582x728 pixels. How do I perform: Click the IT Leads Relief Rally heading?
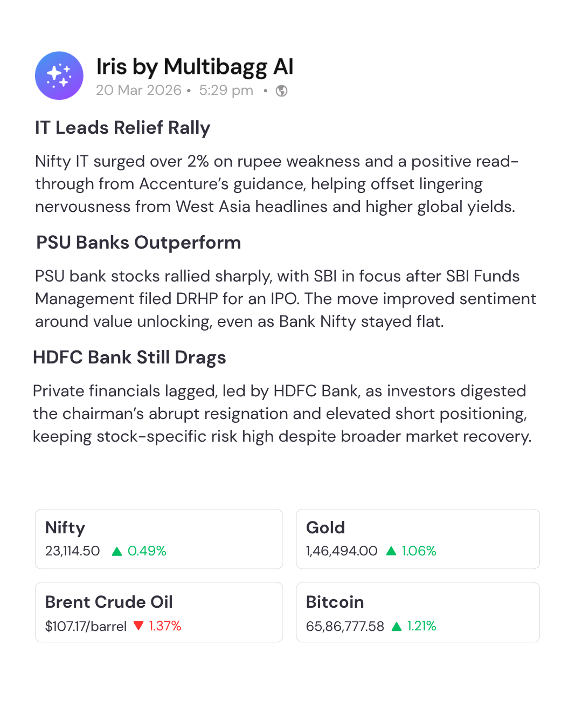[122, 128]
